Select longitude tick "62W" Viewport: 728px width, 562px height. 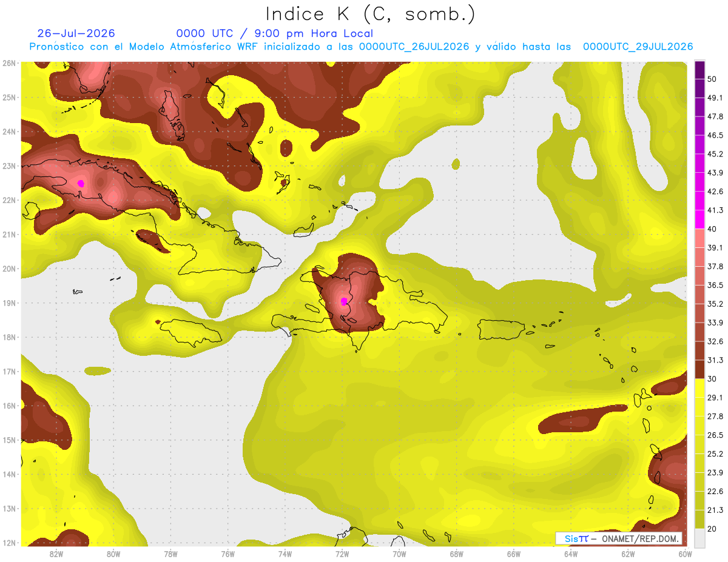[x=629, y=554]
